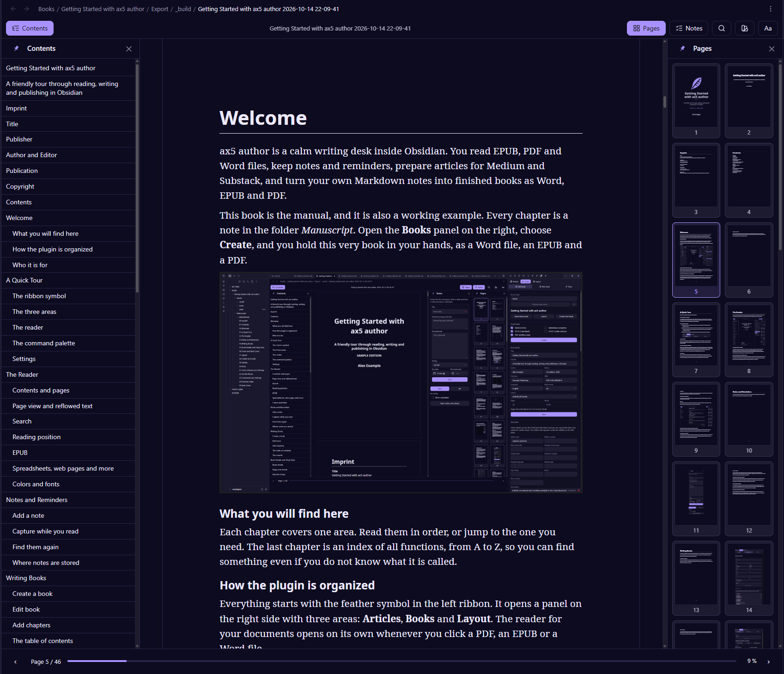Open page 13 thumbnail
Viewport: 784px width, 674px height.
point(696,578)
